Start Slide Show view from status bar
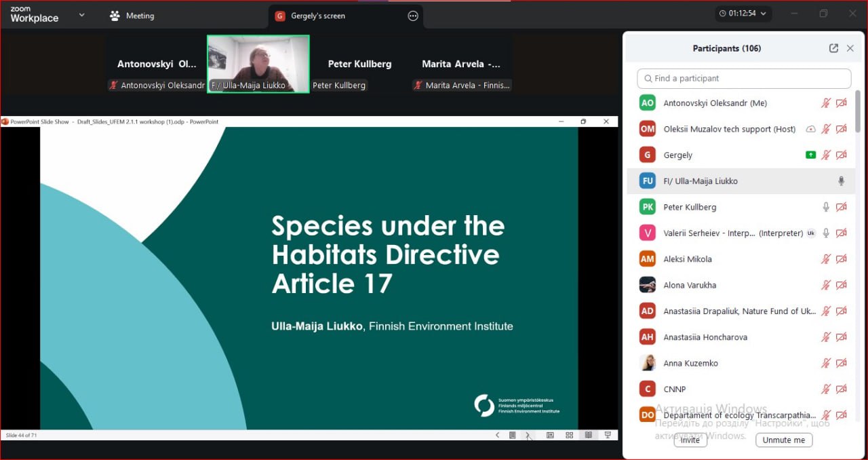 point(608,435)
